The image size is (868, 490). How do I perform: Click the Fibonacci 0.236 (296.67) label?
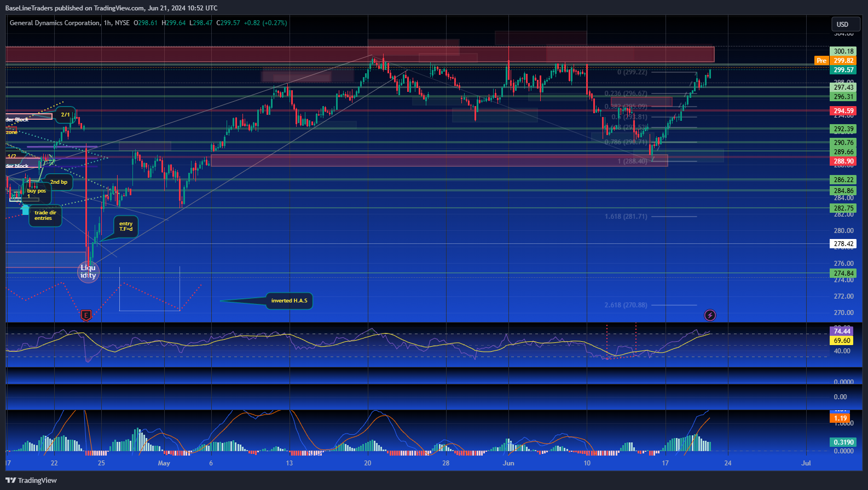coord(626,94)
